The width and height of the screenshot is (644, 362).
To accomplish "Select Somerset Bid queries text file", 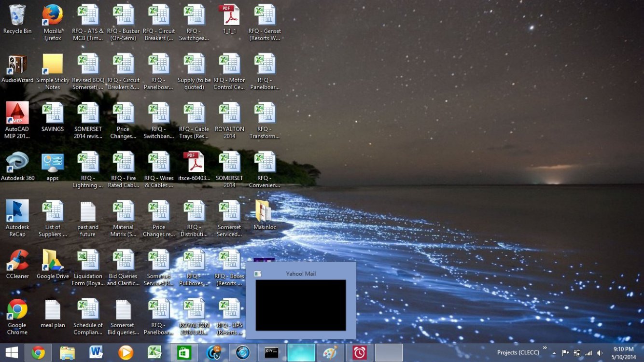I will (123, 316).
